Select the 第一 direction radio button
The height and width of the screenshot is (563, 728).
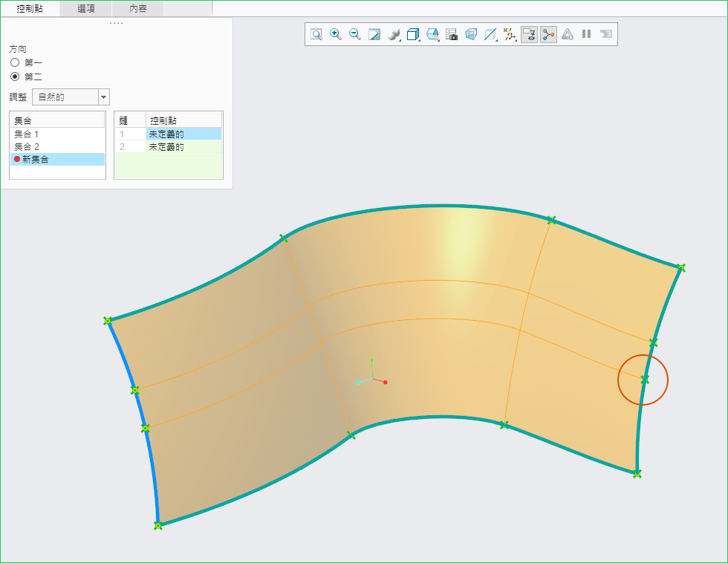point(15,62)
